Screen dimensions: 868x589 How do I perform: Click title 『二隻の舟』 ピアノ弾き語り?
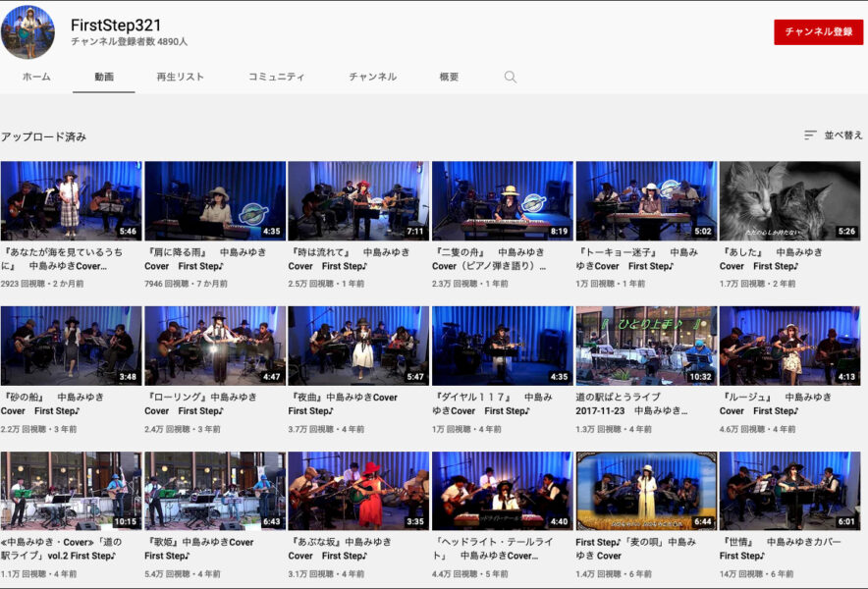tap(489, 258)
